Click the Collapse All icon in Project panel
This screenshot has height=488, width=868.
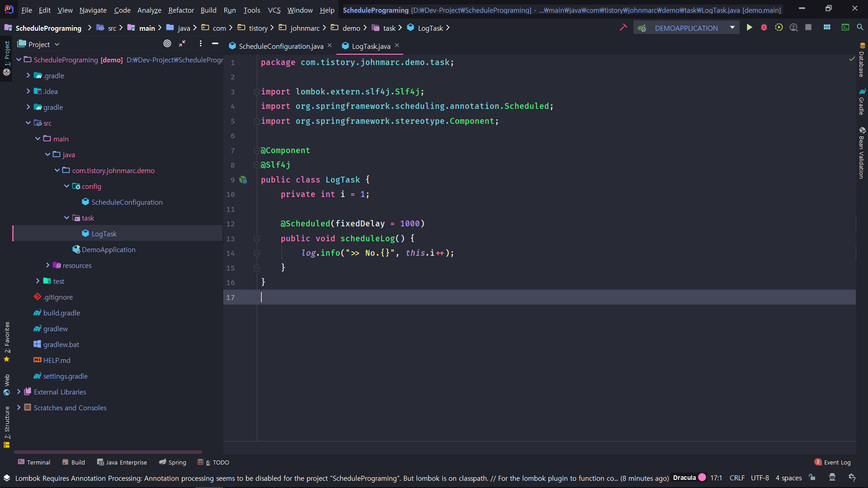182,43
